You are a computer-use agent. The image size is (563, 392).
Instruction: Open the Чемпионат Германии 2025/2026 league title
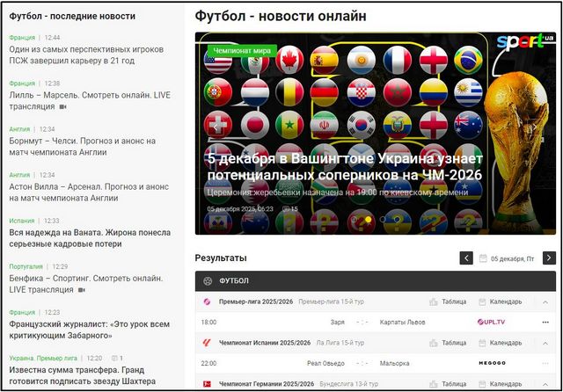pos(267,384)
